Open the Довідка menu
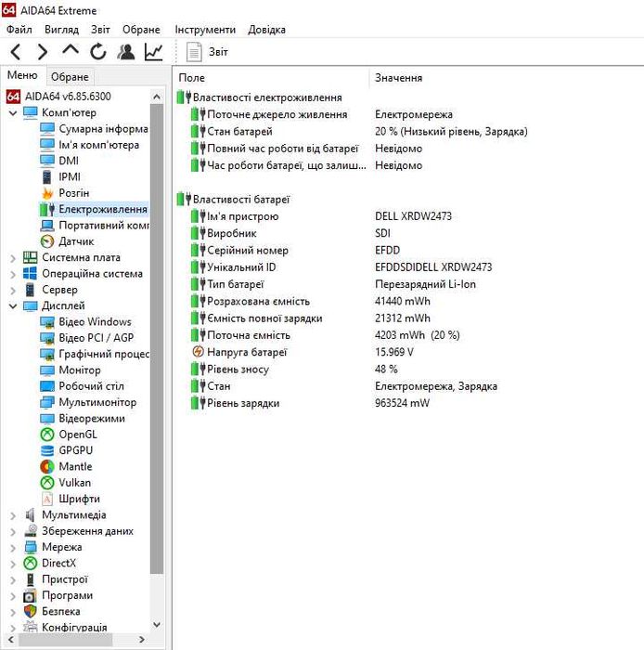The height and width of the screenshot is (650, 644). pyautogui.click(x=266, y=30)
